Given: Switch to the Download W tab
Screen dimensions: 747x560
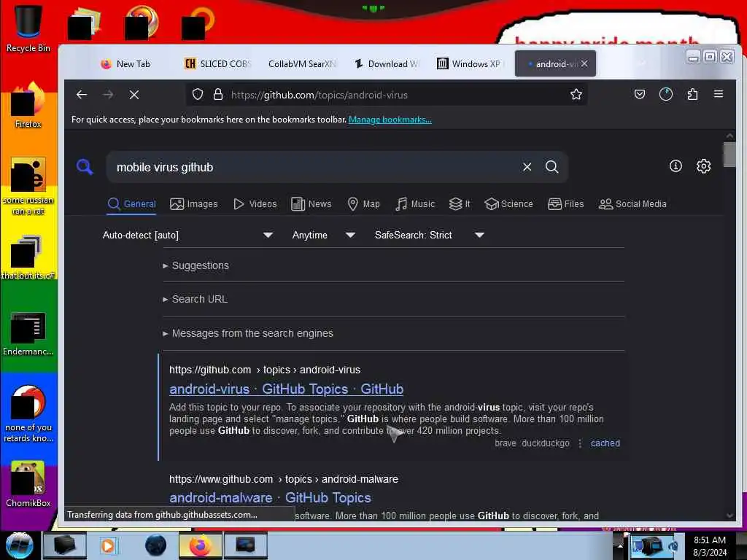Looking at the screenshot, I should [387, 64].
